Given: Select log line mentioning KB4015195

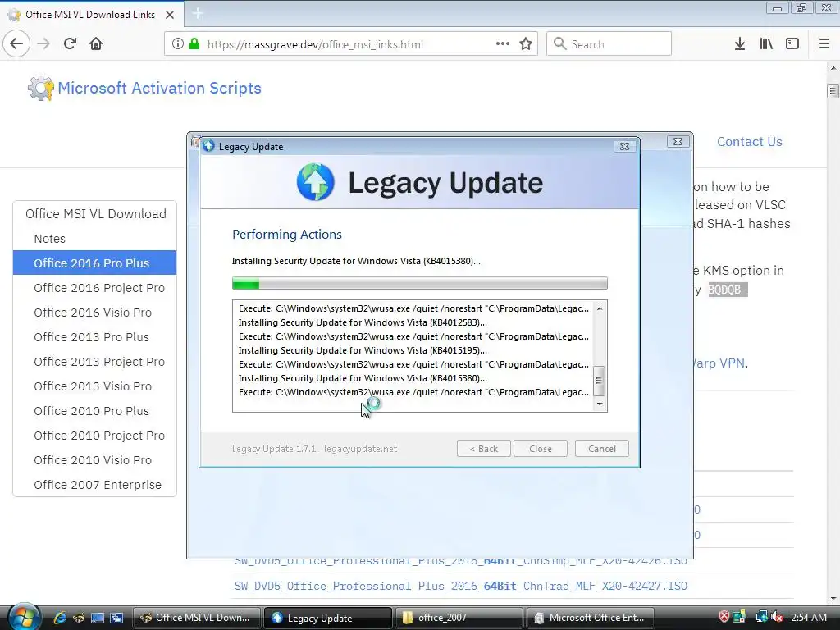Looking at the screenshot, I should click(363, 350).
